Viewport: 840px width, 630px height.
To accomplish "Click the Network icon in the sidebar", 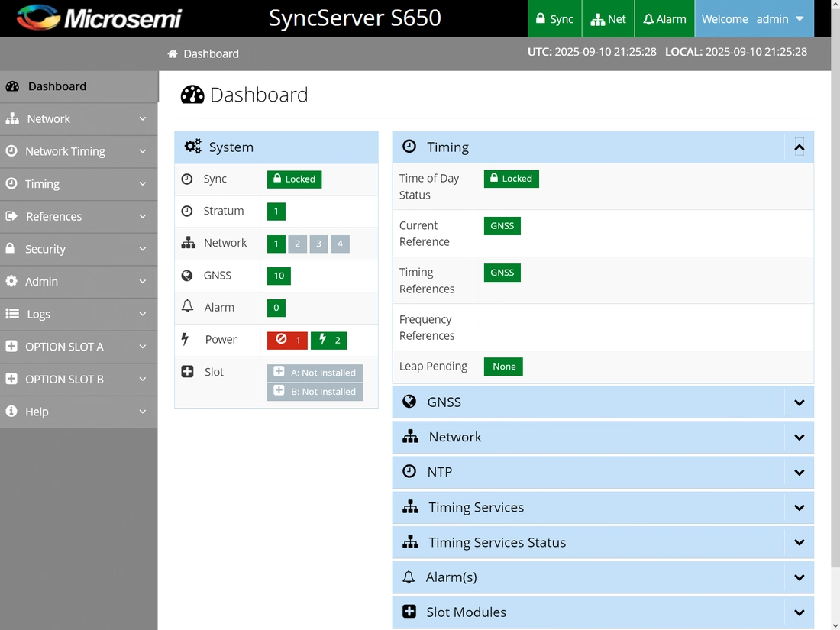I will [11, 119].
